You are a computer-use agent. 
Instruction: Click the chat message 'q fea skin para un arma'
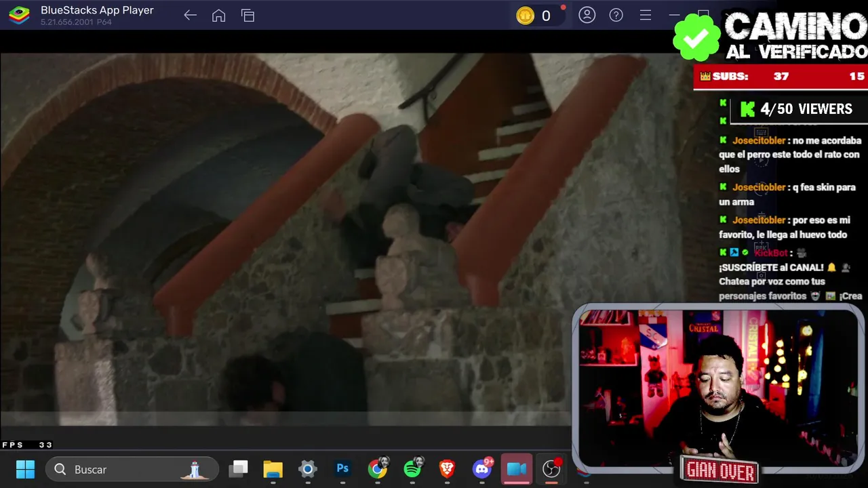[x=787, y=195]
